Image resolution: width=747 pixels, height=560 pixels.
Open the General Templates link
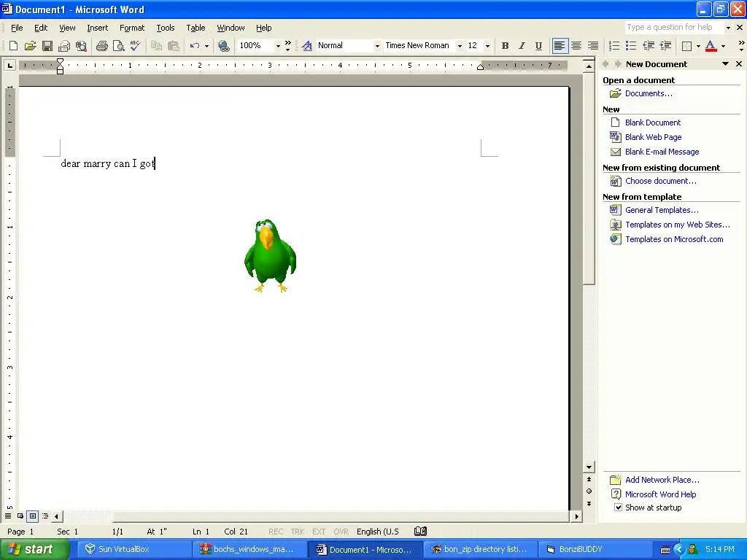click(x=662, y=210)
